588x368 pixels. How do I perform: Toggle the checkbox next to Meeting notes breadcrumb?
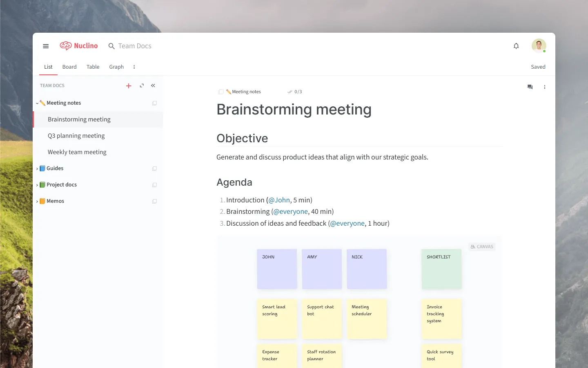pos(220,92)
